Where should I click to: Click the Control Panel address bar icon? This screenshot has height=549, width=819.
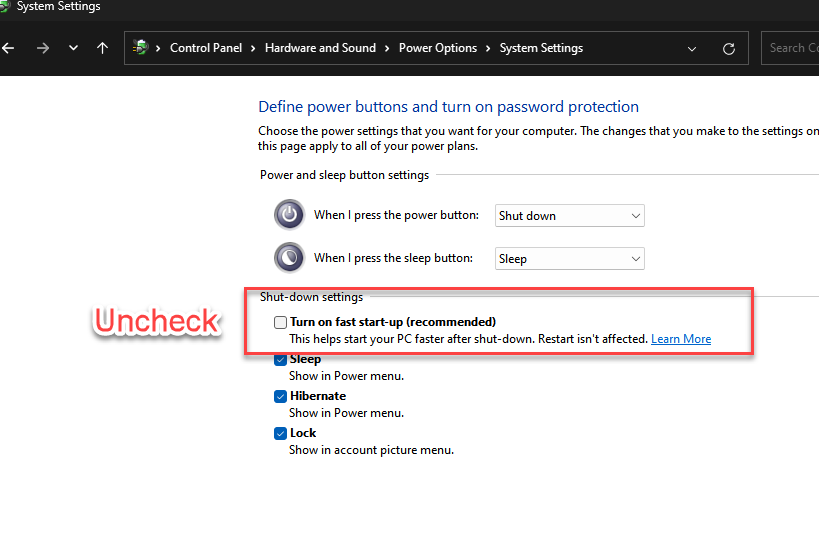click(x=141, y=47)
